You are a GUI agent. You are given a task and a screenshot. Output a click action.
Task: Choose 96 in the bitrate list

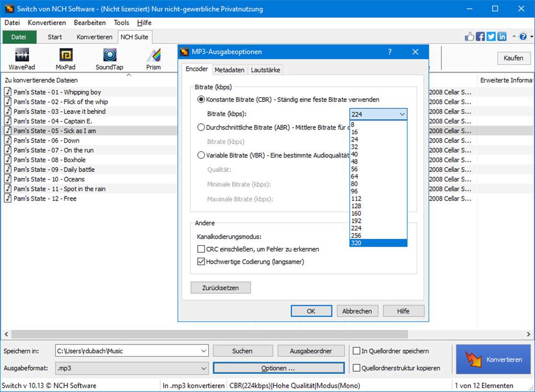click(379, 191)
